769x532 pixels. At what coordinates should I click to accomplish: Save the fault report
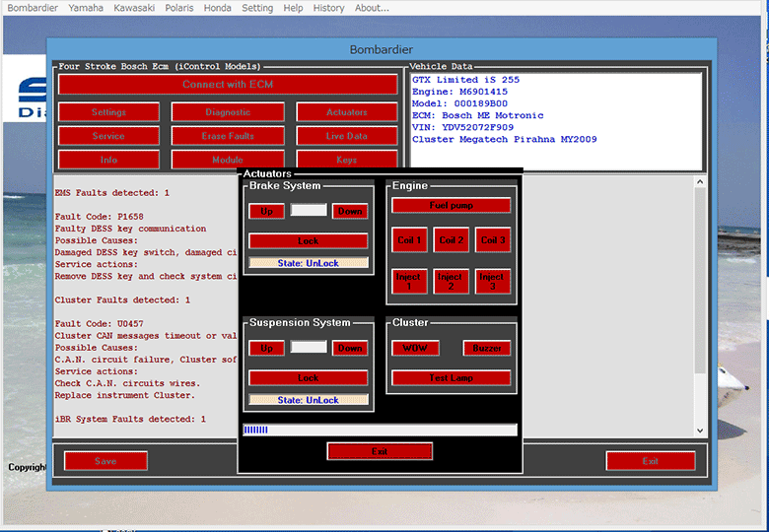pos(105,461)
